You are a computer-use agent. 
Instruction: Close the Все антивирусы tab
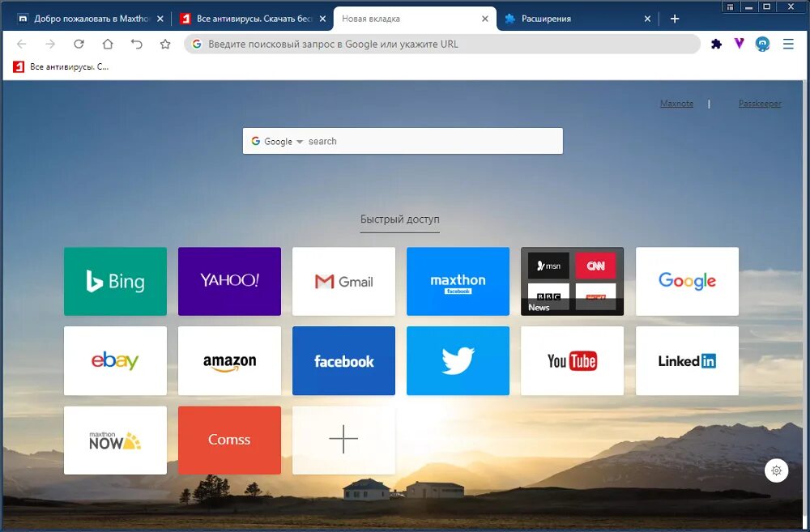coord(323,19)
